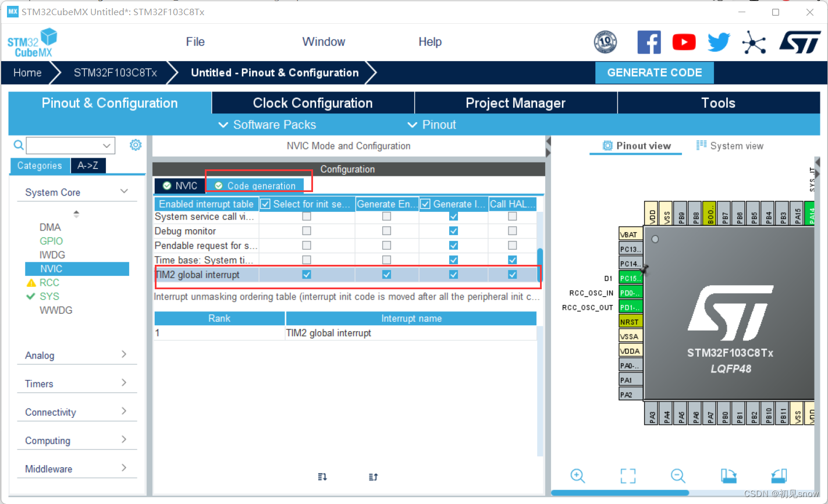Switch to System view
Screen dimensions: 828x504
pos(730,145)
